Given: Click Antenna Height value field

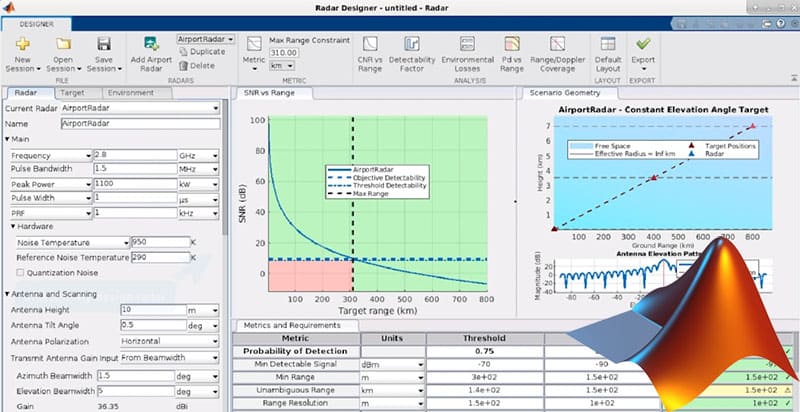Looking at the screenshot, I should coord(154,310).
